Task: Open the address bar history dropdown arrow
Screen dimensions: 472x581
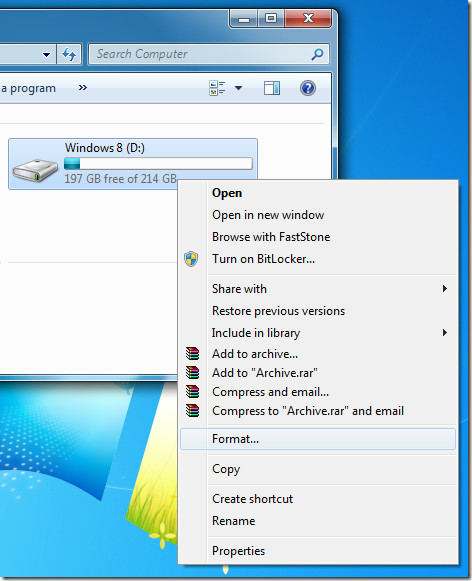Action: pos(46,54)
